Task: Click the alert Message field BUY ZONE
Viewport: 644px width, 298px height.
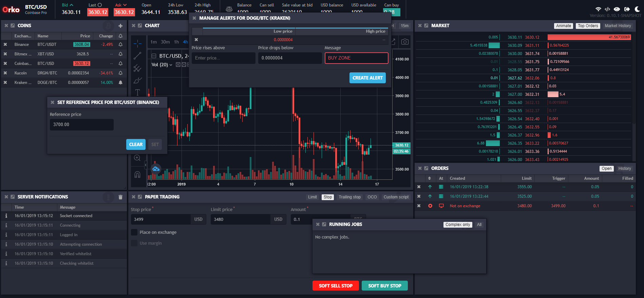Action: point(357,58)
